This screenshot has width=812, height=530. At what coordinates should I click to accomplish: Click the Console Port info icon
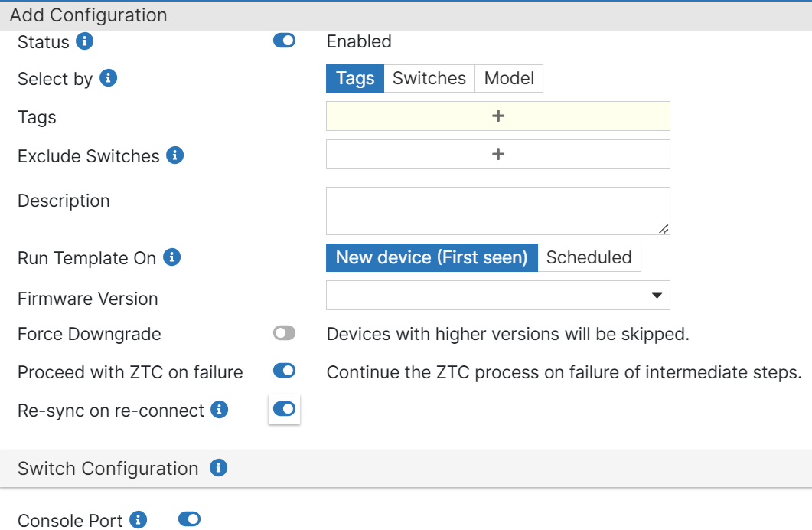pos(138,520)
